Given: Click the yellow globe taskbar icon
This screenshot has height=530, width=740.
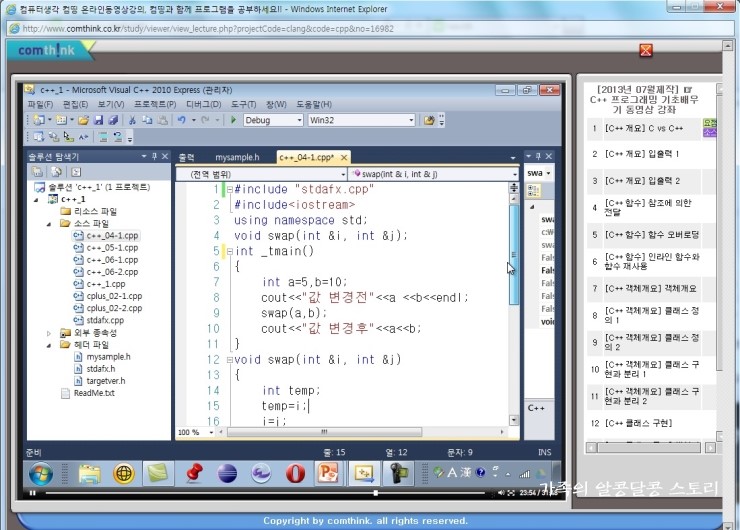Looking at the screenshot, I should 124,473.
